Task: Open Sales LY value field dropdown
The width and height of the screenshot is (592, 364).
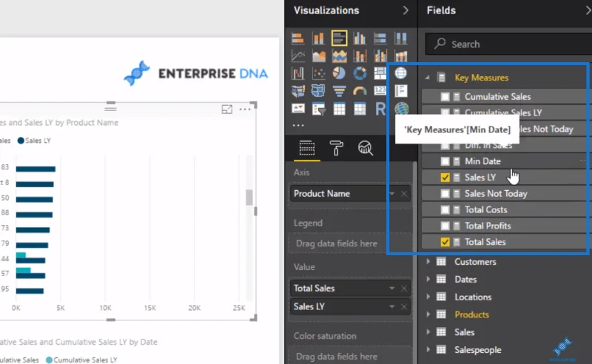Action: [x=392, y=306]
